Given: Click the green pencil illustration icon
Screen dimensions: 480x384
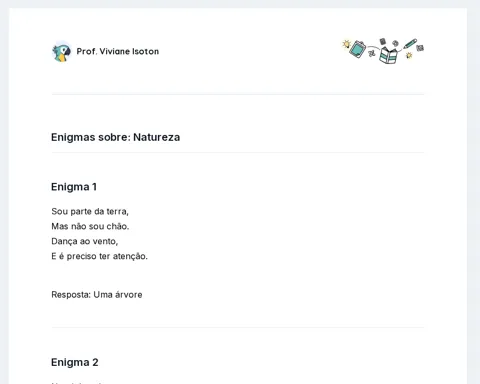Looking at the screenshot, I should (410, 44).
